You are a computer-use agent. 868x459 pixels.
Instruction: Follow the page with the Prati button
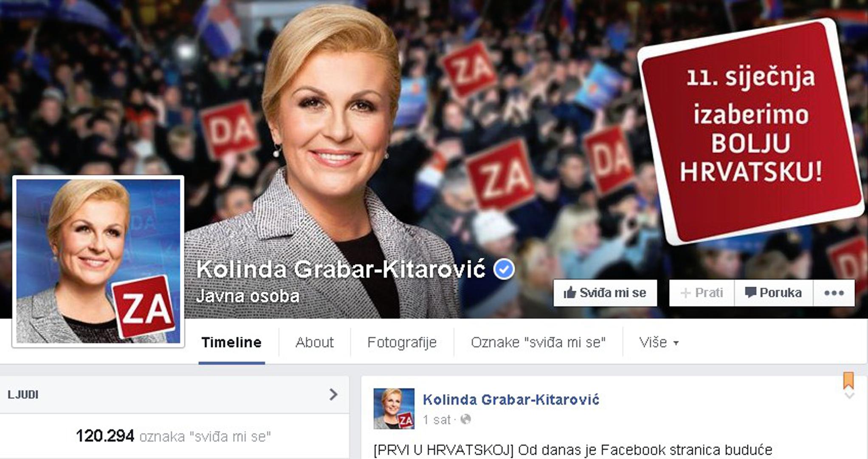[x=702, y=293]
